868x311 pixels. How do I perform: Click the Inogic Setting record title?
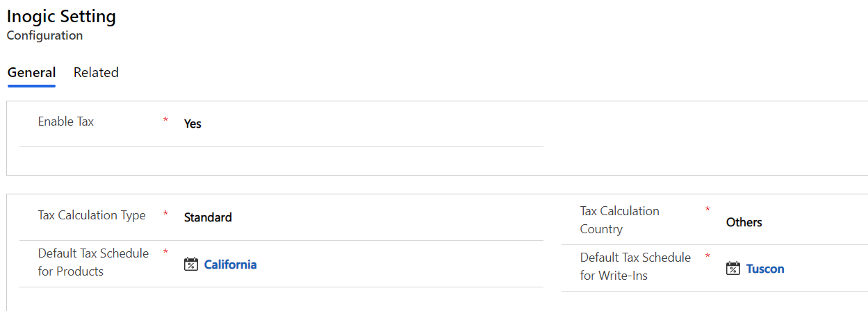61,17
